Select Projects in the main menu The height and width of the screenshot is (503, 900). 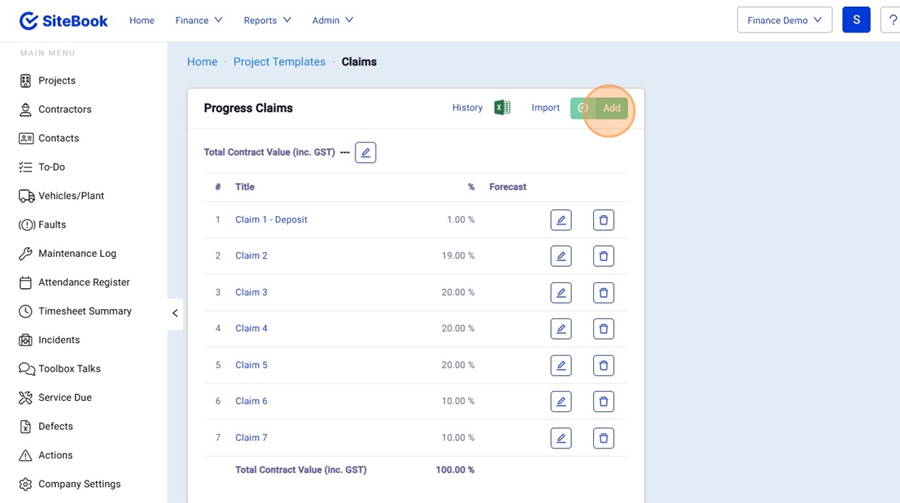click(57, 81)
